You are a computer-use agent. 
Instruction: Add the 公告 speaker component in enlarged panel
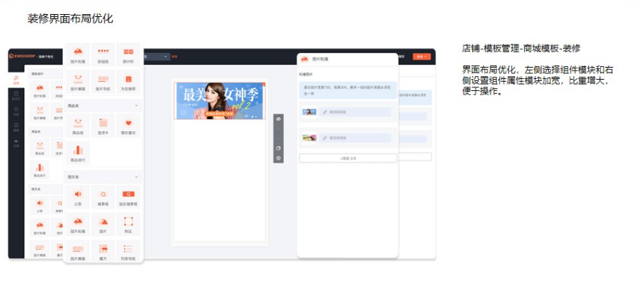pyautogui.click(x=78, y=197)
